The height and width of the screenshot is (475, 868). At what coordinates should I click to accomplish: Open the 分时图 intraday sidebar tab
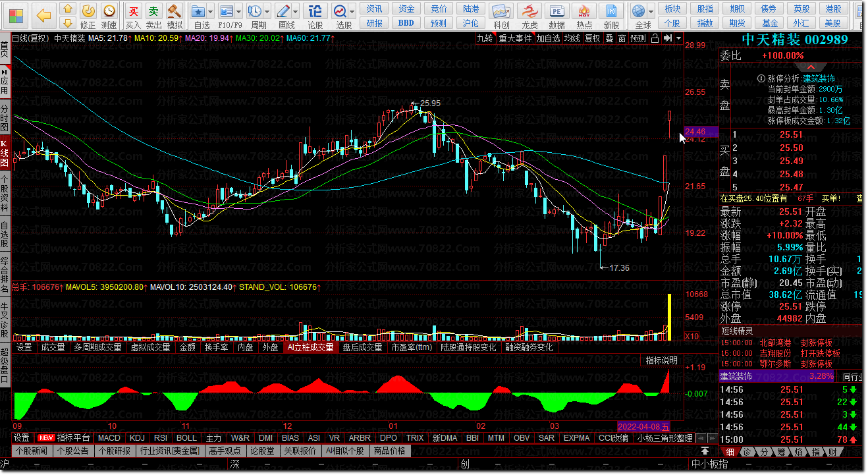click(x=5, y=117)
